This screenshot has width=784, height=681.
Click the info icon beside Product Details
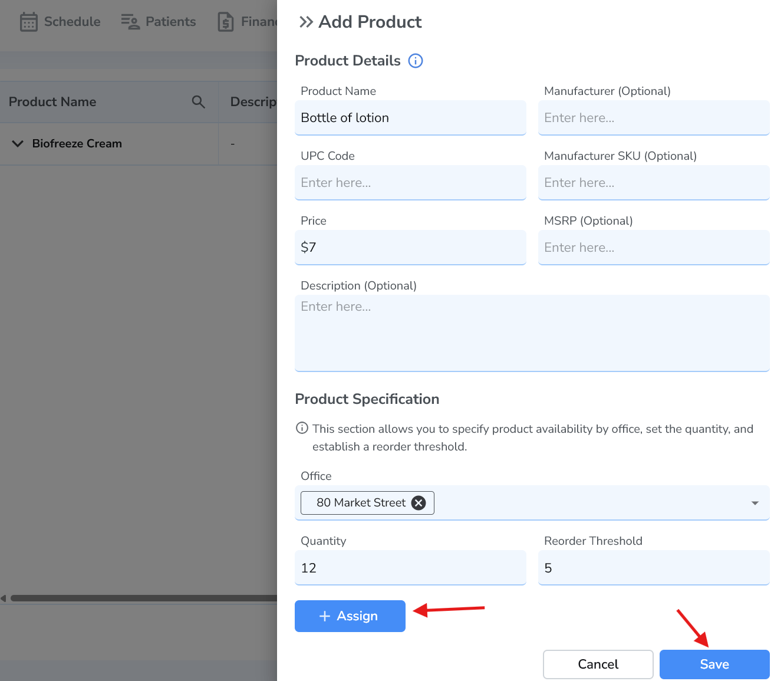click(x=416, y=60)
